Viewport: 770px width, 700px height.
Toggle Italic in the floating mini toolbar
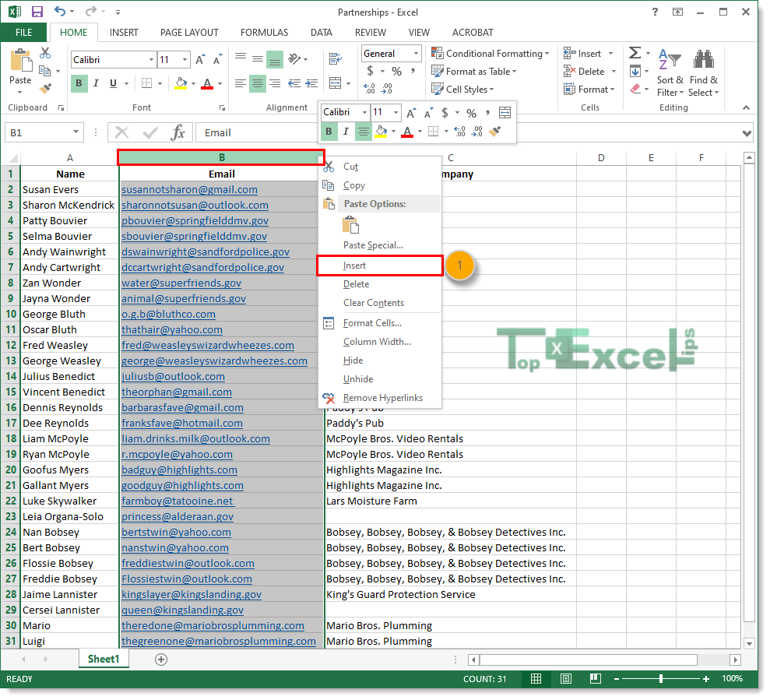tap(346, 131)
